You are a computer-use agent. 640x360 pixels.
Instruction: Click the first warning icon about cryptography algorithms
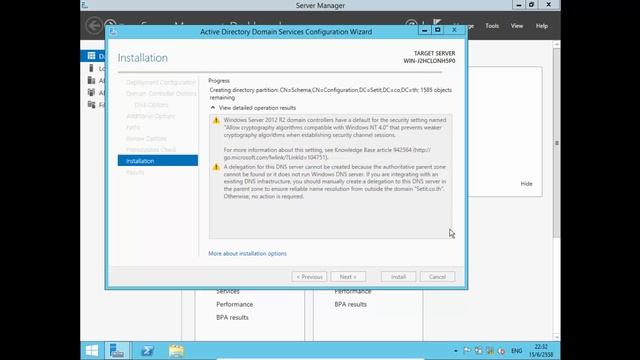(216, 120)
